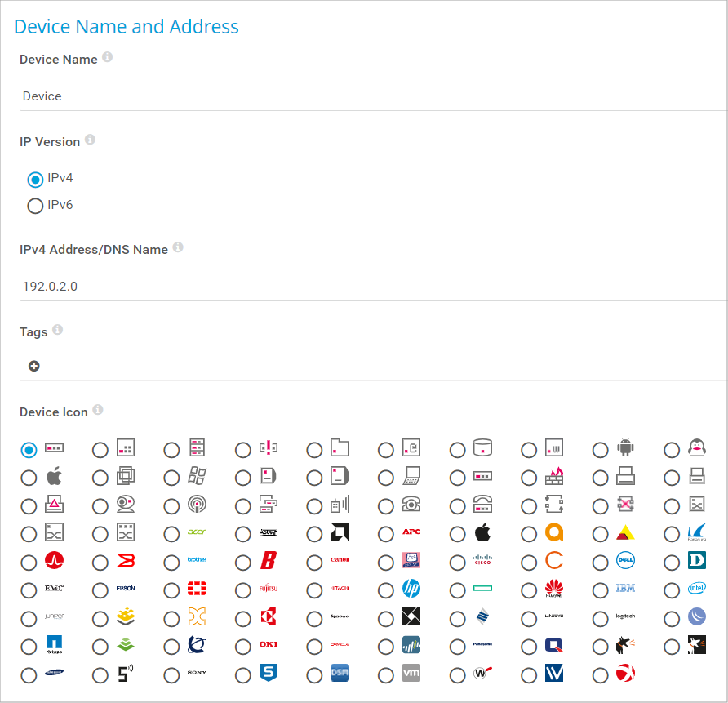Select the IPv6 radio button

(x=35, y=206)
